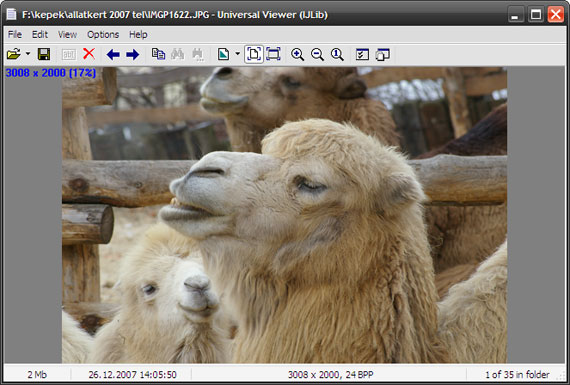Open the Edit menu

(x=40, y=35)
